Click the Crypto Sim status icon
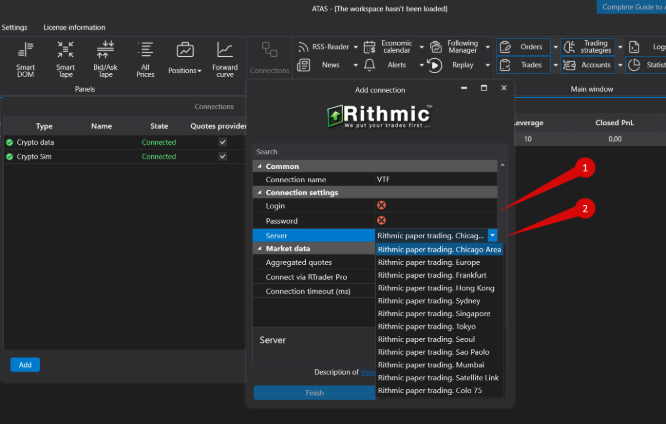This screenshot has height=424, width=666. [9, 157]
